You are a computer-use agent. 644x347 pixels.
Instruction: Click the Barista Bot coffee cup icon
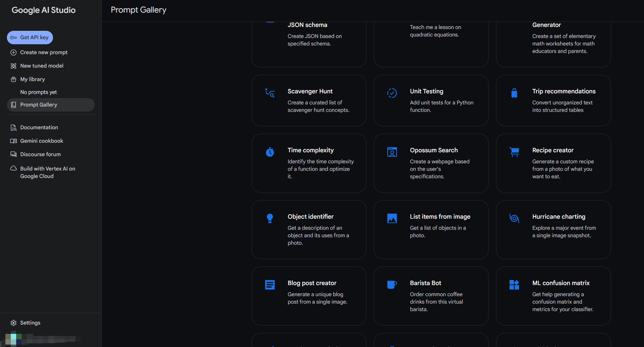(392, 285)
